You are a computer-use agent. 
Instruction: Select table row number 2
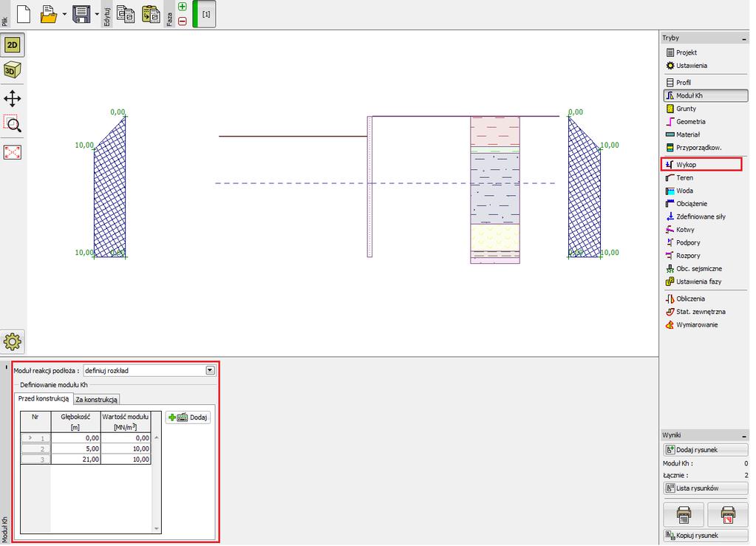(x=35, y=448)
